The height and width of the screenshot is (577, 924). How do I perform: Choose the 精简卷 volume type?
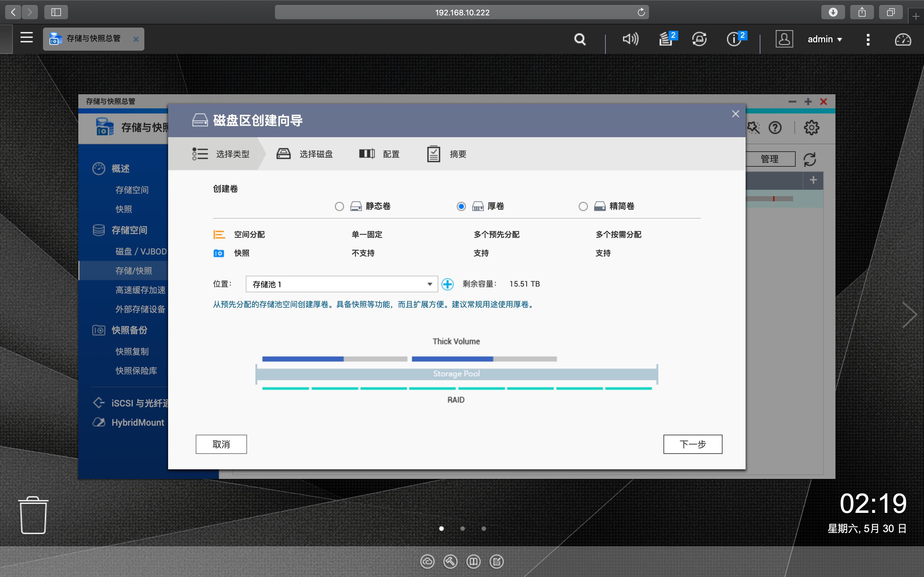[x=583, y=206]
